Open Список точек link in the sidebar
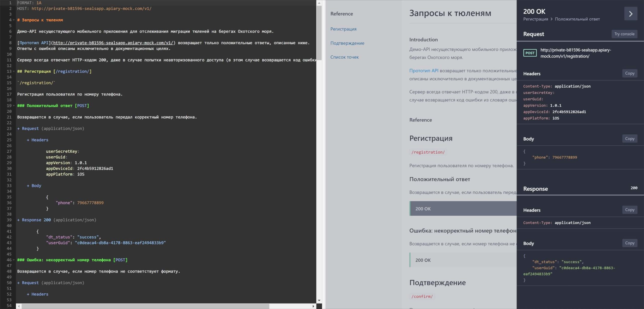The height and width of the screenshot is (309, 644). 344,57
